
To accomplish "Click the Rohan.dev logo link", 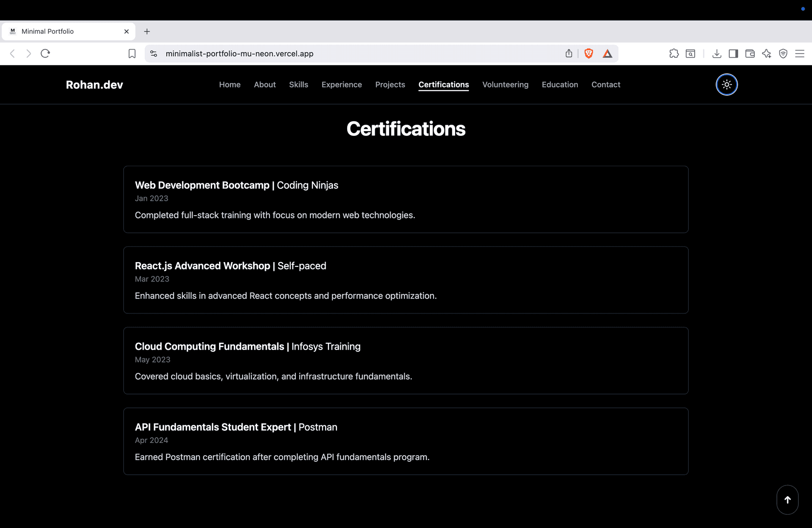I will 94,85.
